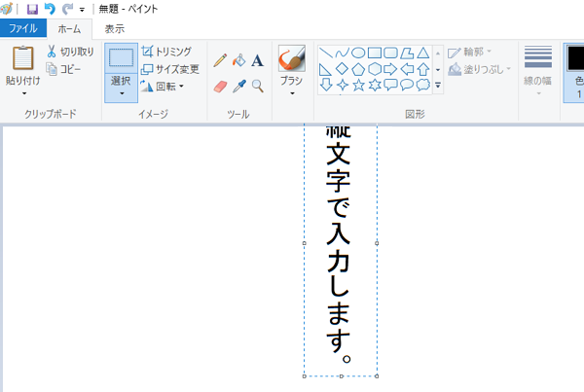Switch to the ホーム tab
This screenshot has width=584, height=392.
tap(69, 29)
